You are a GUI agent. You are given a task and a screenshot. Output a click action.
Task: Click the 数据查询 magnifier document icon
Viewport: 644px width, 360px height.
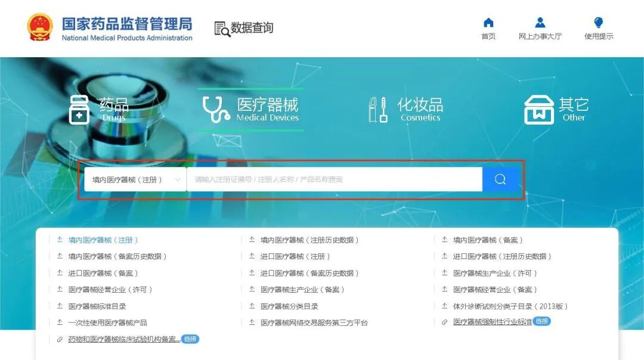point(221,27)
